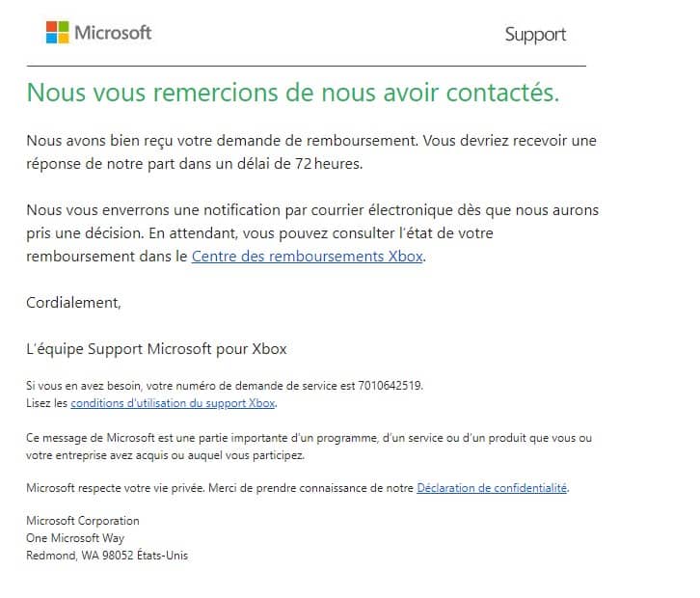Click the Microsoft four-color logo icon
The width and height of the screenshot is (700, 598).
(58, 32)
